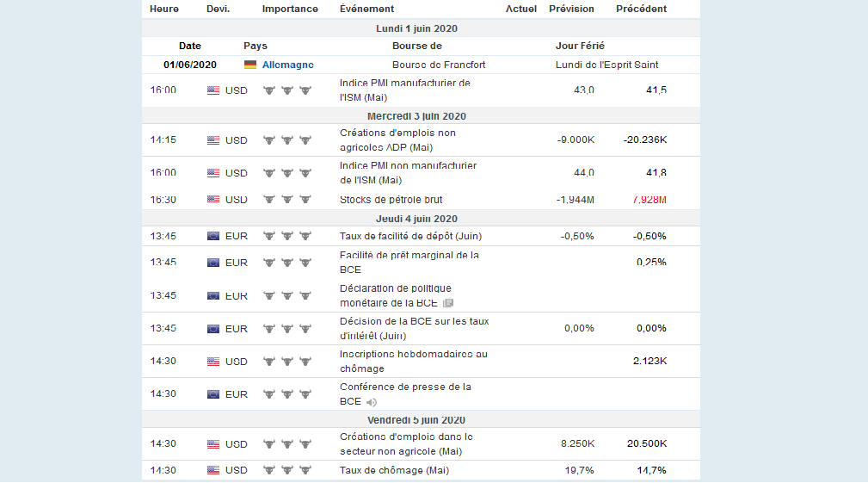Click the bull importance icons for Taux de chômage
868x483 pixels.
tap(286, 470)
